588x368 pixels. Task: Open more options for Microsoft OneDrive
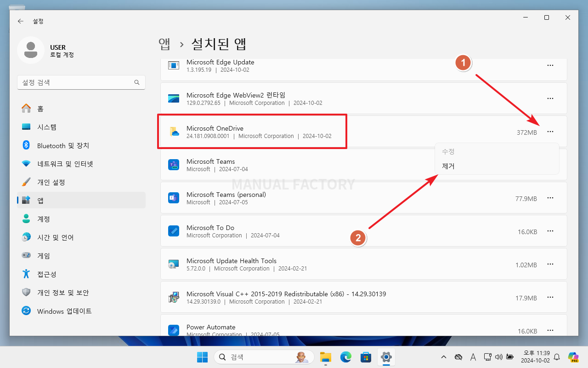[550, 132]
